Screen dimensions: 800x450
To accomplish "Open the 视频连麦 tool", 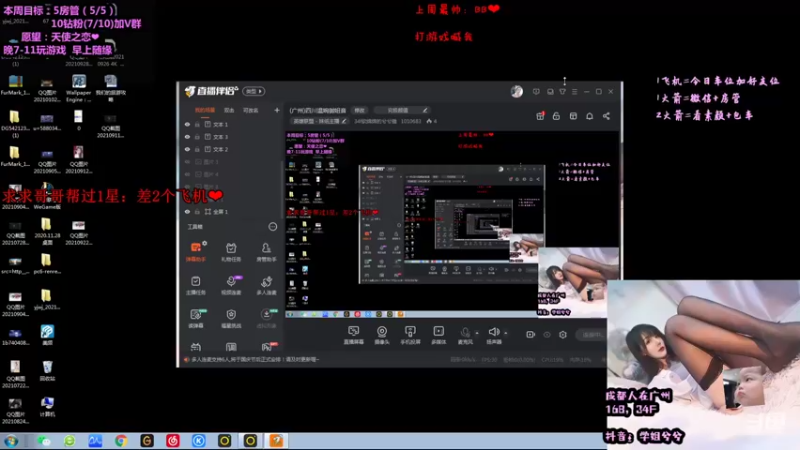I will 231,285.
